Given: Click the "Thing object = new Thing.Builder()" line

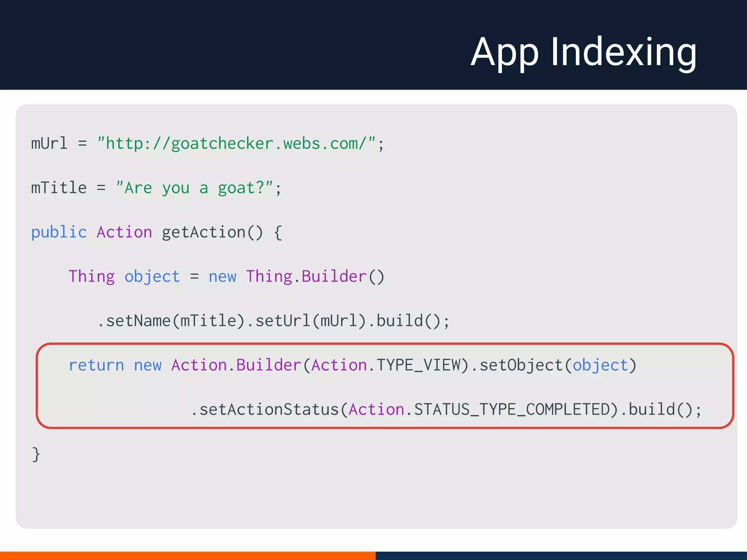Looking at the screenshot, I should pyautogui.click(x=227, y=277).
